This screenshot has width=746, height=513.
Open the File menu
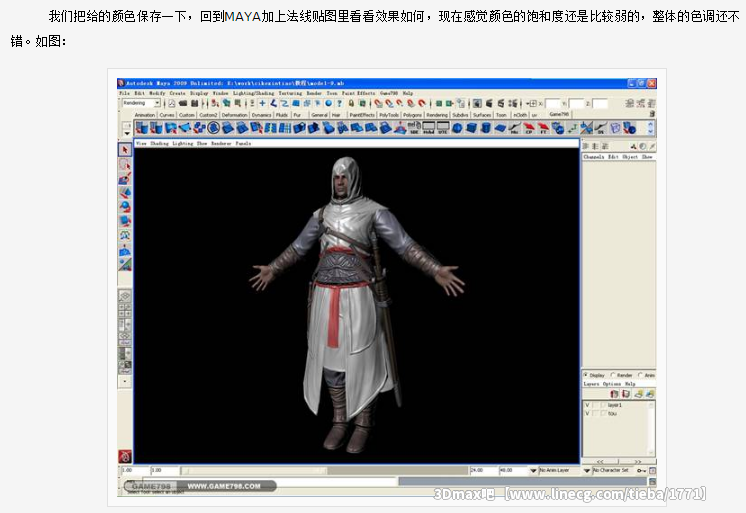point(124,93)
